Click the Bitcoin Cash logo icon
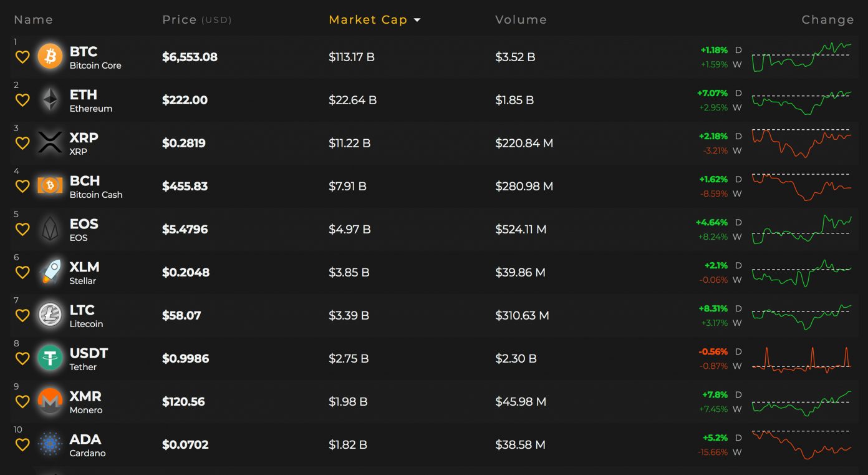868x475 pixels. click(50, 186)
